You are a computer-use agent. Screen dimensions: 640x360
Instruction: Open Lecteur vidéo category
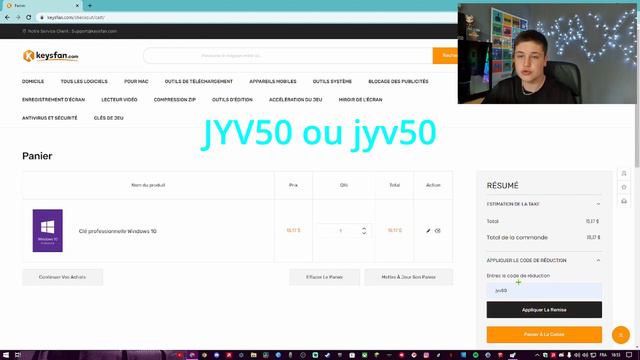point(119,100)
